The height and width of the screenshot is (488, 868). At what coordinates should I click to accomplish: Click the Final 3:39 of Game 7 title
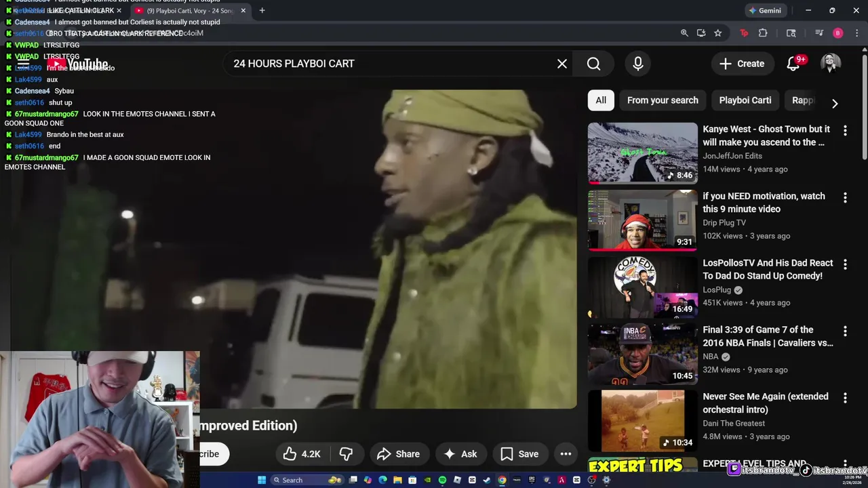(768, 336)
